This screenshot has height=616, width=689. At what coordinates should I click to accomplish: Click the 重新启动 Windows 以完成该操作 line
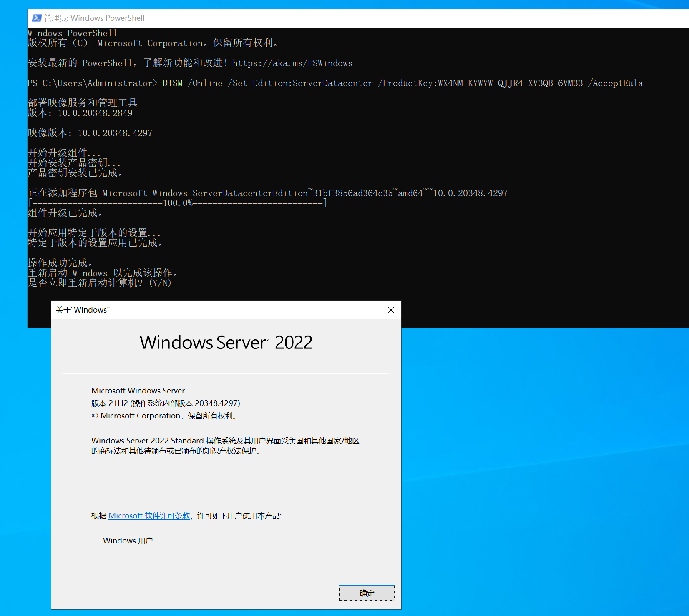coord(103,273)
